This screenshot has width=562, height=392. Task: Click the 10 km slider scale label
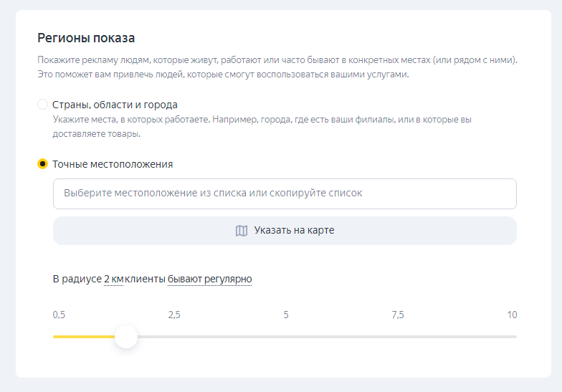511,315
